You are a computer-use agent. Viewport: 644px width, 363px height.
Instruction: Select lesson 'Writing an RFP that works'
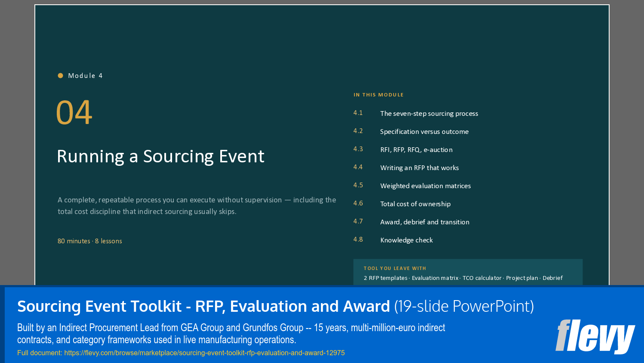coord(419,168)
